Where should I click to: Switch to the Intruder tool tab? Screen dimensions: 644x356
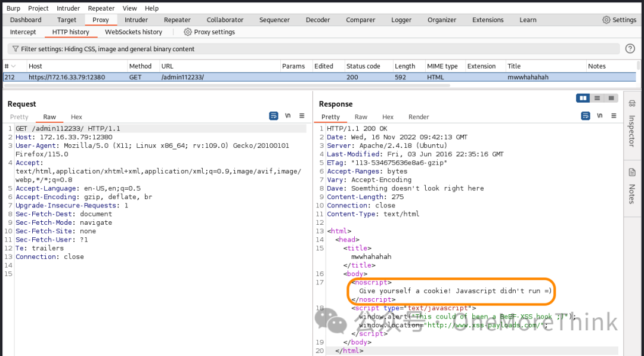click(x=137, y=20)
